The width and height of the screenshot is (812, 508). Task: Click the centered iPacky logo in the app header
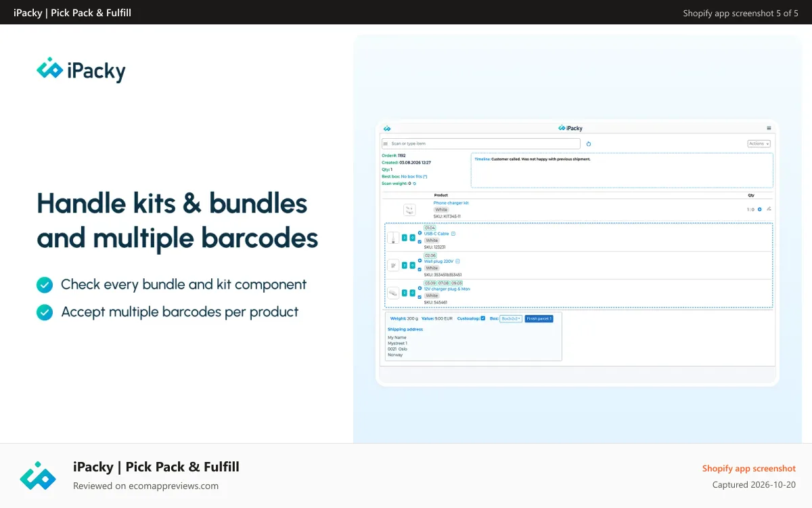570,128
